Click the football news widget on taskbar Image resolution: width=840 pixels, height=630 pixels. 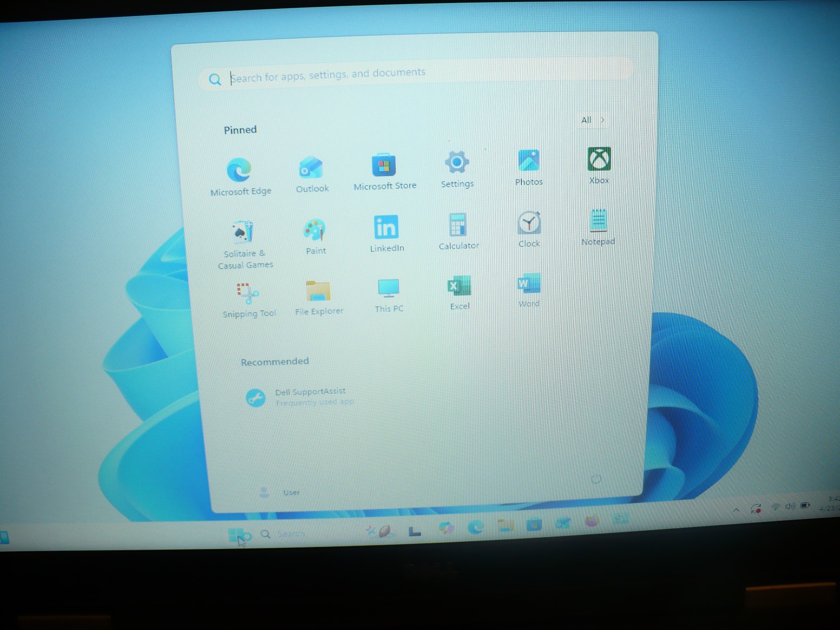coord(379,531)
